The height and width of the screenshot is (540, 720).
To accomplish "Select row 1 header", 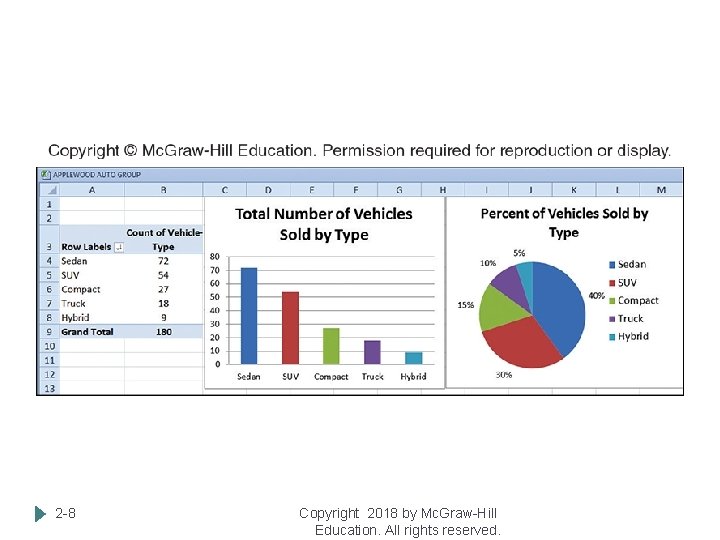I will 50,204.
